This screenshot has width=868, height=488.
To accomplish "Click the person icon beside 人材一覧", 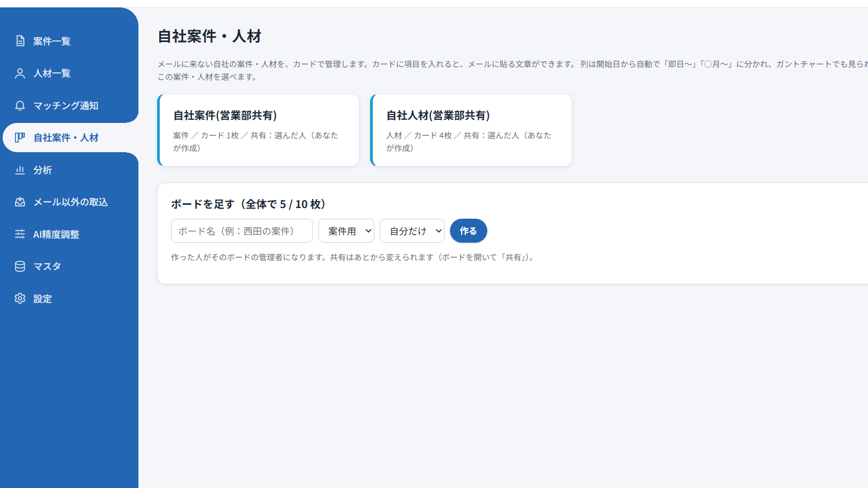I will 20,73.
